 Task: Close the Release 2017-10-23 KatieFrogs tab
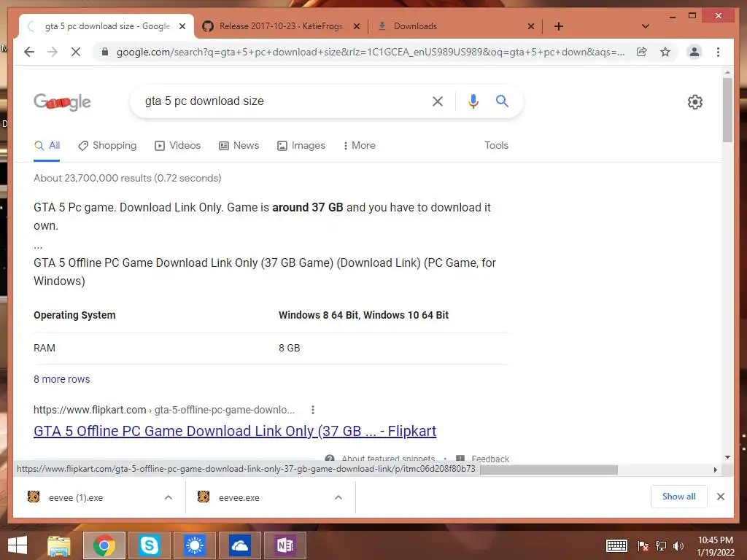pyautogui.click(x=356, y=26)
